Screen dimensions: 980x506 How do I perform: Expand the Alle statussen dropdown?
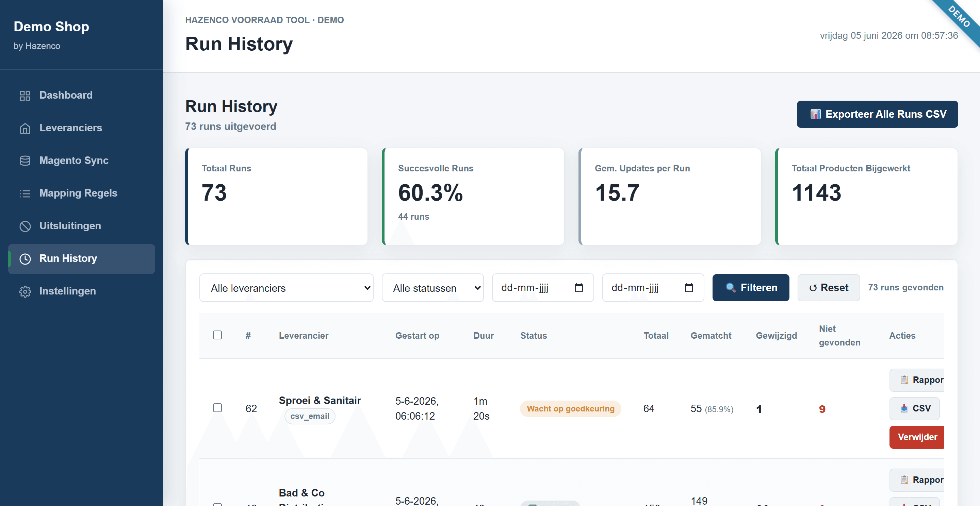pos(432,288)
